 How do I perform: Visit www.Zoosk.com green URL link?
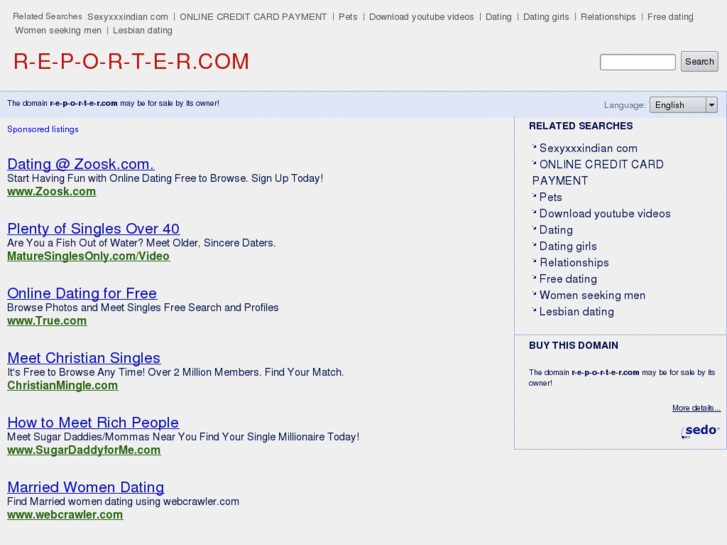pyautogui.click(x=51, y=192)
